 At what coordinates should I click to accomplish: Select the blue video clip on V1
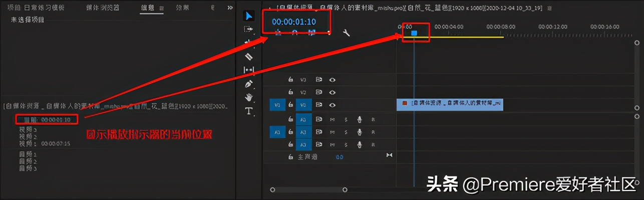449,104
